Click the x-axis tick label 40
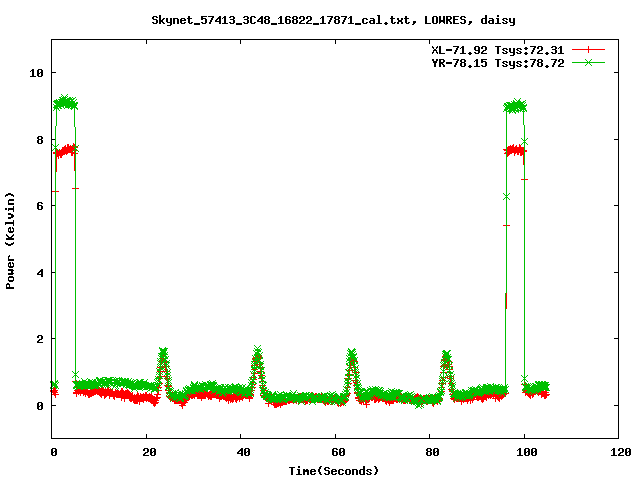Image resolution: width=640 pixels, height=480 pixels. pos(244,452)
